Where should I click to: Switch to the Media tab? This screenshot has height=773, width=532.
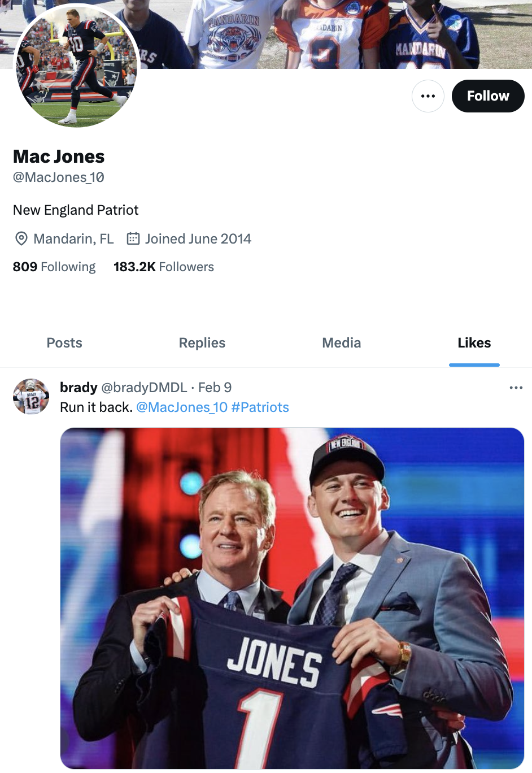point(341,343)
